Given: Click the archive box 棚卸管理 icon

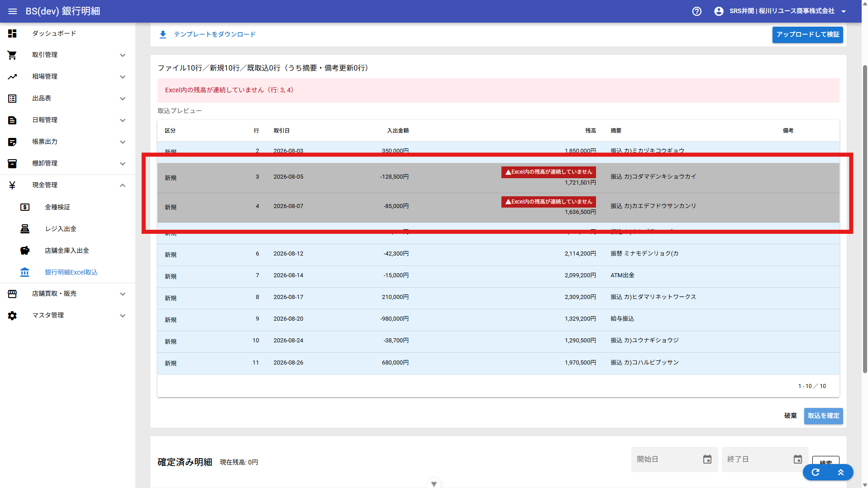Looking at the screenshot, I should tap(12, 164).
